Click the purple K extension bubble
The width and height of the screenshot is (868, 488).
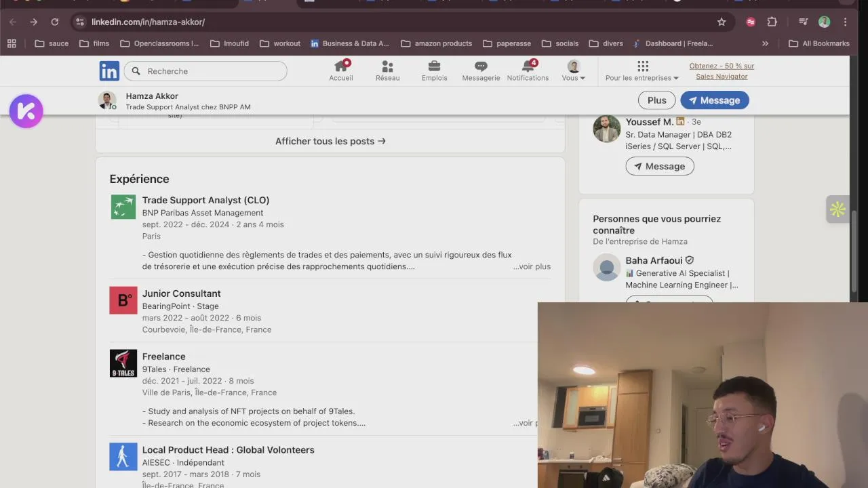26,111
